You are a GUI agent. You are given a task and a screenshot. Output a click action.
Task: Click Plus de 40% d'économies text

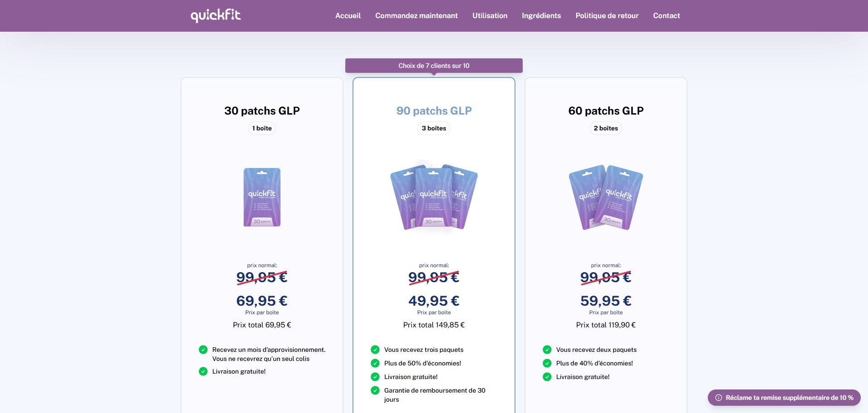tap(595, 363)
